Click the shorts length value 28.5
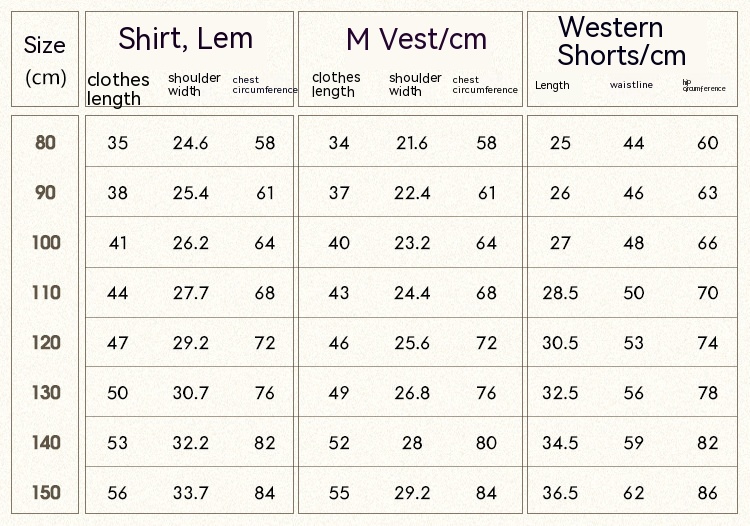Screen dimensions: 750x526 (x=560, y=293)
